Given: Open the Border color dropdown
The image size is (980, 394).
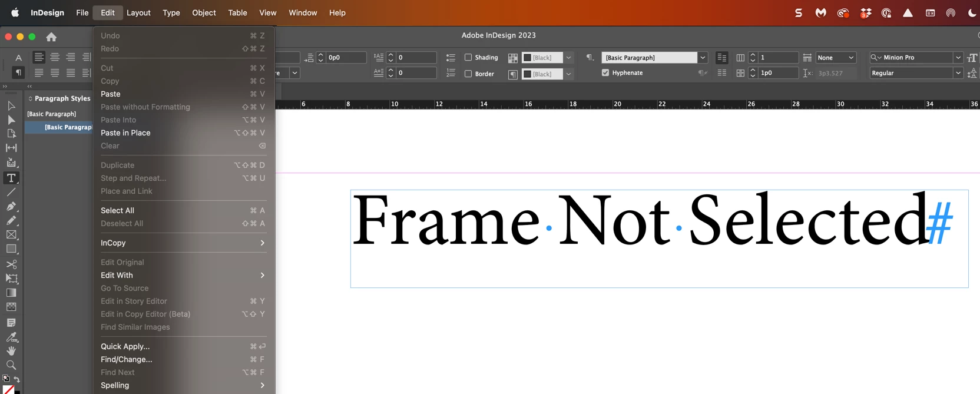Looking at the screenshot, I should 568,74.
